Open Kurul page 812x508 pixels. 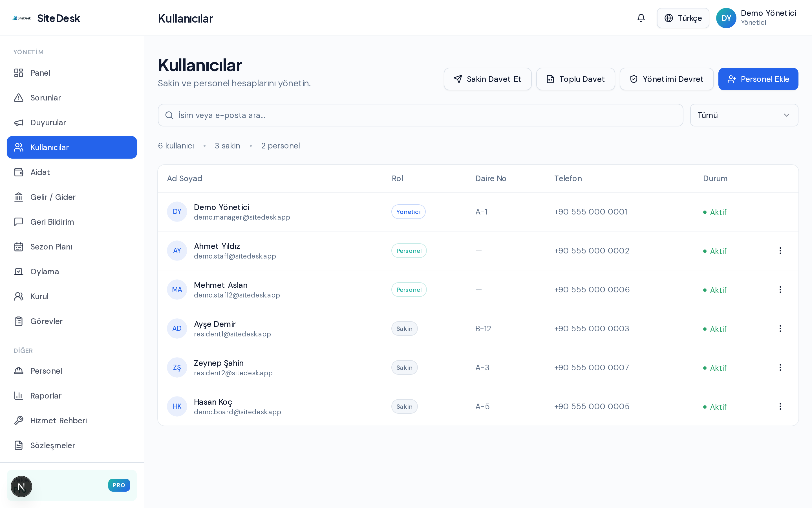click(x=72, y=297)
